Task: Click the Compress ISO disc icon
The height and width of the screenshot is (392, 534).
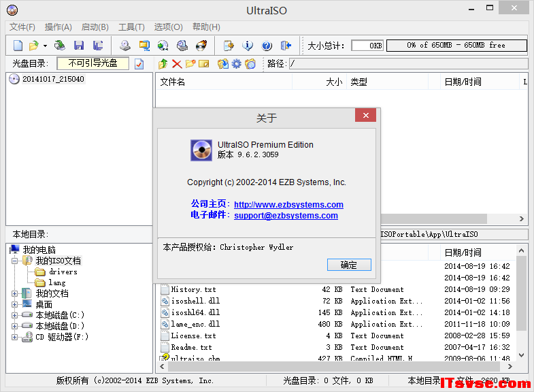Action: pos(163,46)
